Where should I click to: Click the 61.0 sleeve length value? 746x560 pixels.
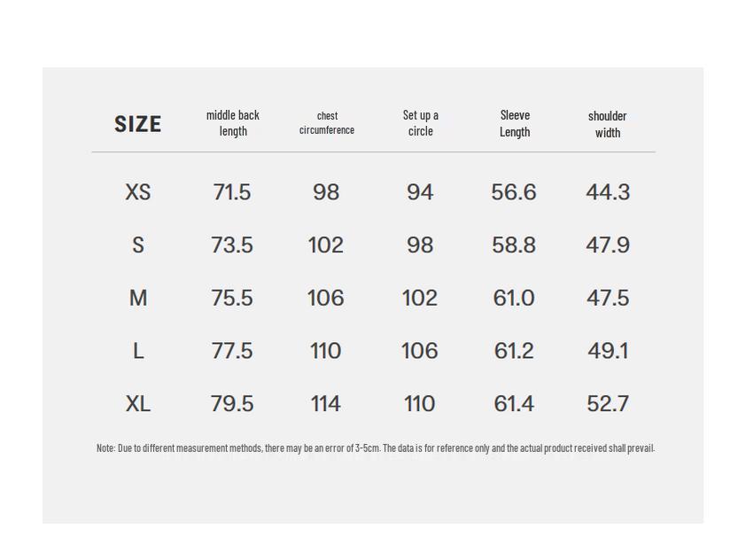click(514, 299)
